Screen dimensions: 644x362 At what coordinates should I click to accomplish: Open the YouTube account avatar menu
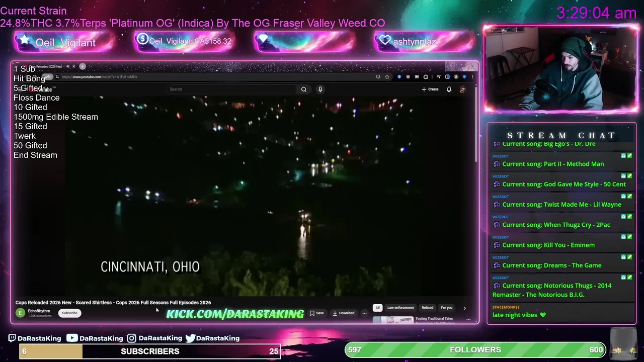click(x=463, y=89)
